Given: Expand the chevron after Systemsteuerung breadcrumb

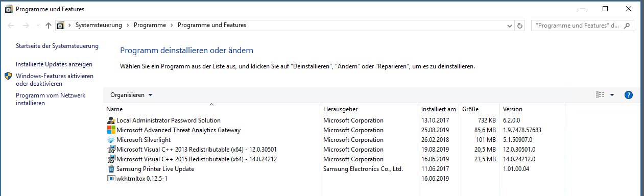Looking at the screenshot, I should click(x=128, y=25).
